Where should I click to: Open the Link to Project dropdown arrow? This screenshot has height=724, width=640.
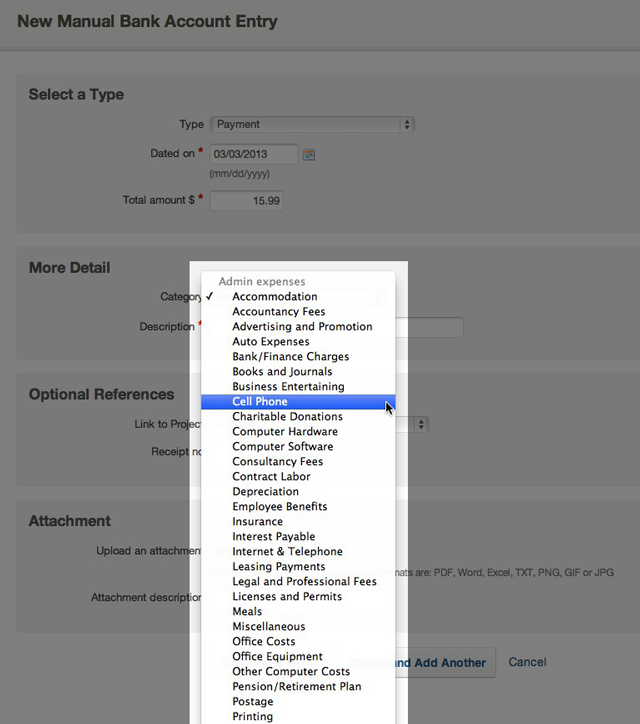pos(422,424)
